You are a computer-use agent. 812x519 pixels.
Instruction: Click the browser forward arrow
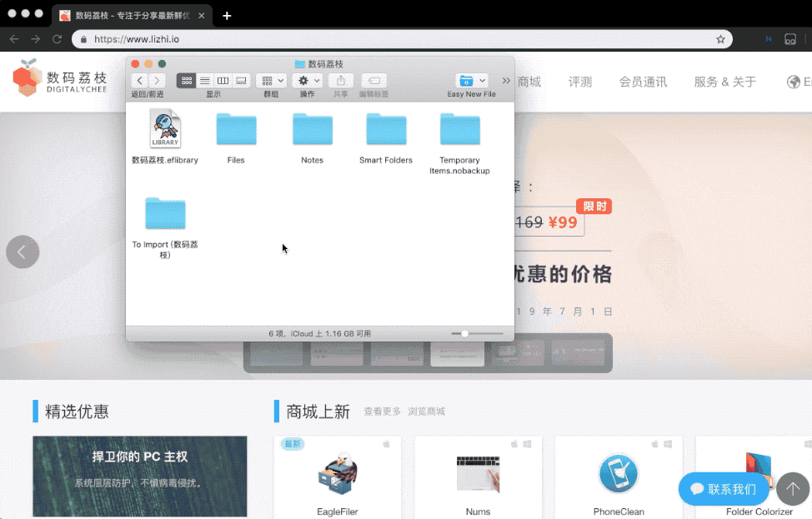point(35,39)
